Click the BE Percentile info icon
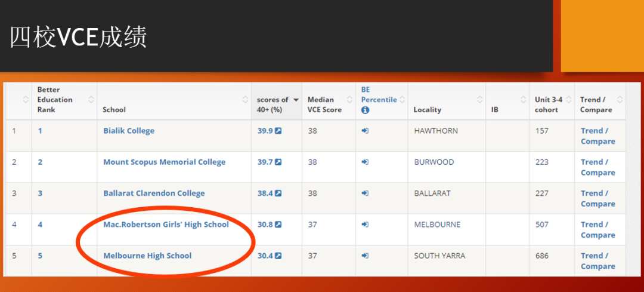This screenshot has height=292, width=644. click(x=365, y=110)
